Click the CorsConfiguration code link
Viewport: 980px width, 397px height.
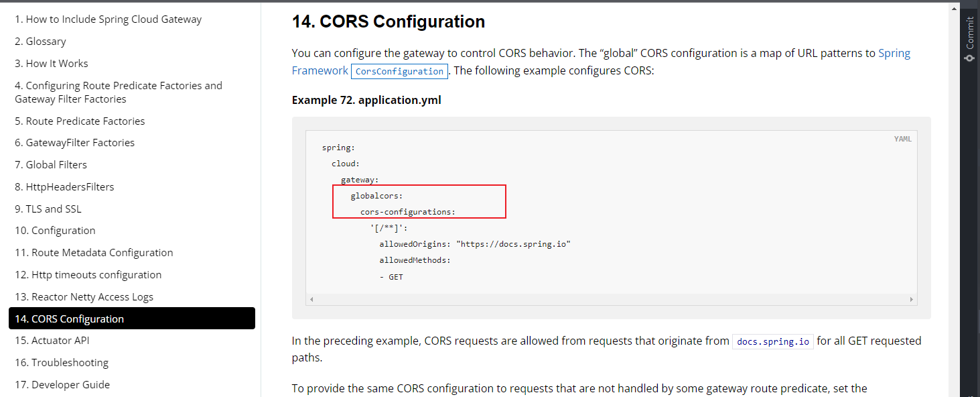(x=399, y=71)
